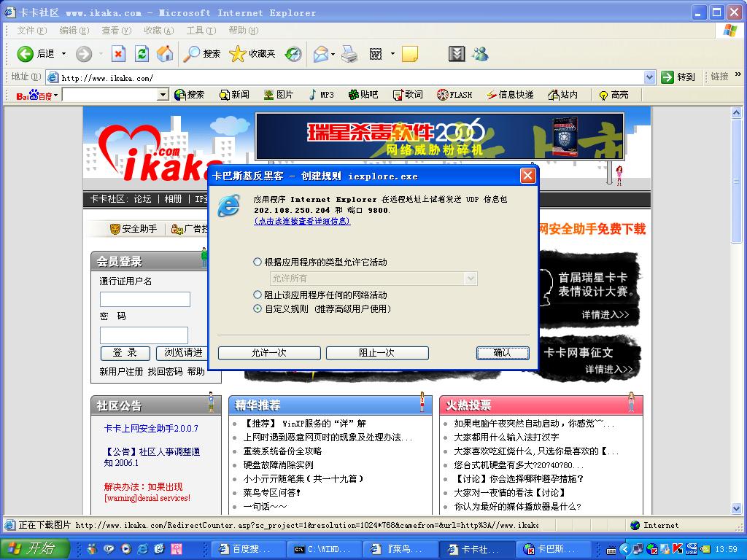Viewport: 747px width, 560px height.
Task: Click the IE Back arrow icon
Action: [x=26, y=54]
